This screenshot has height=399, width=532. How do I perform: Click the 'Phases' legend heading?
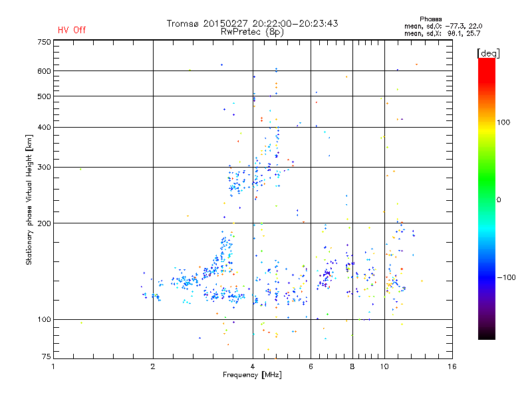tap(430, 19)
